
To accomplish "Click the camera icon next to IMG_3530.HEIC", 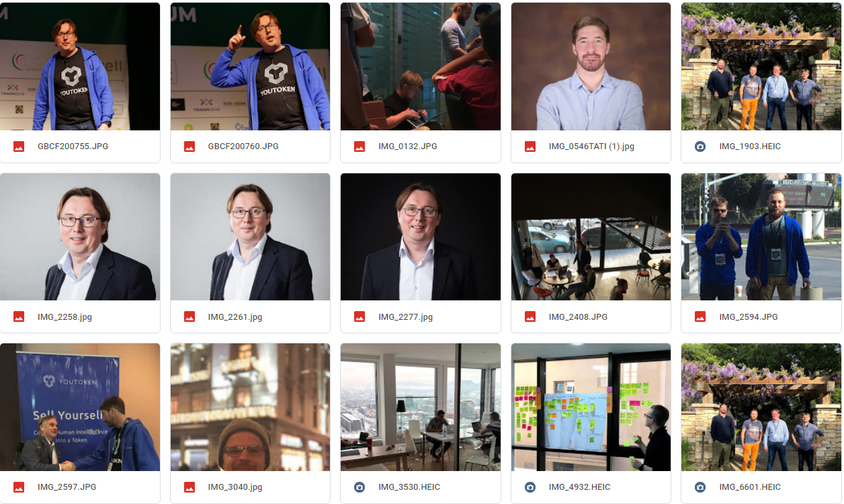I will click(x=360, y=487).
